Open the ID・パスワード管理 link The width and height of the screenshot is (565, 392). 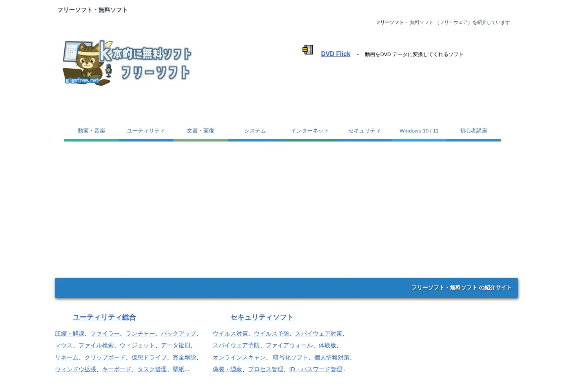coord(315,369)
